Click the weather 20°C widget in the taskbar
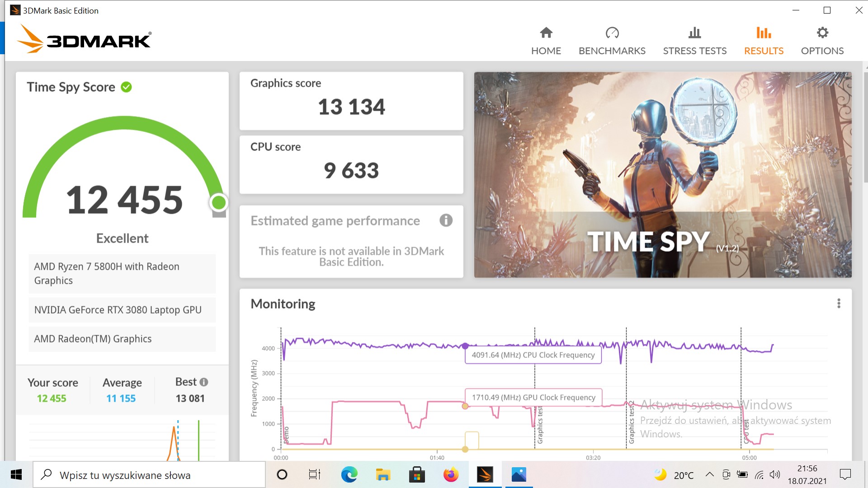The height and width of the screenshot is (488, 868). (674, 475)
